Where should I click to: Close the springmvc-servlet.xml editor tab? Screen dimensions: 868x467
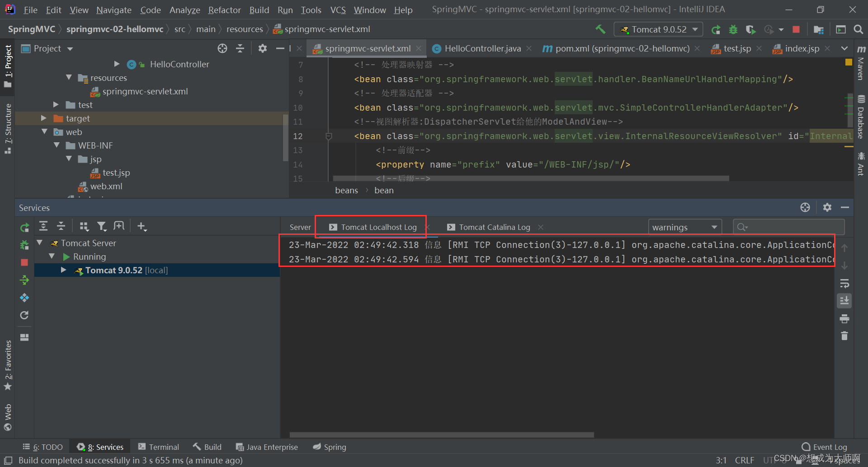click(419, 48)
